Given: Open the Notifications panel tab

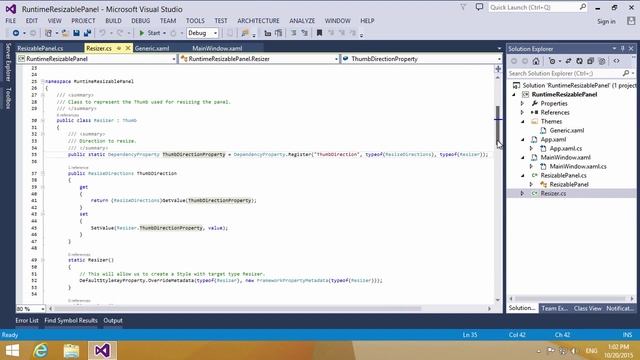Looking at the screenshot, I should (620, 309).
